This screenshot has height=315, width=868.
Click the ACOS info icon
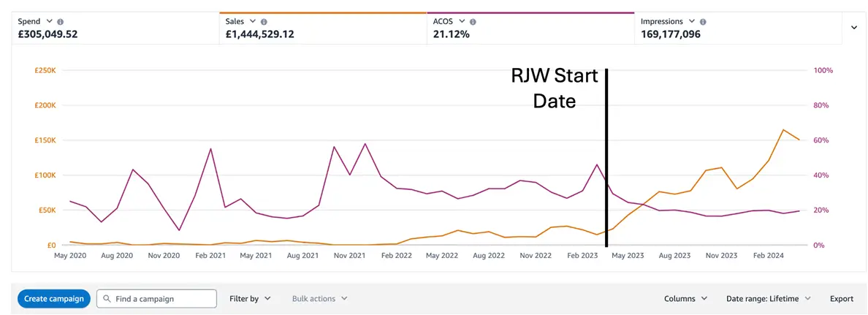click(x=473, y=22)
